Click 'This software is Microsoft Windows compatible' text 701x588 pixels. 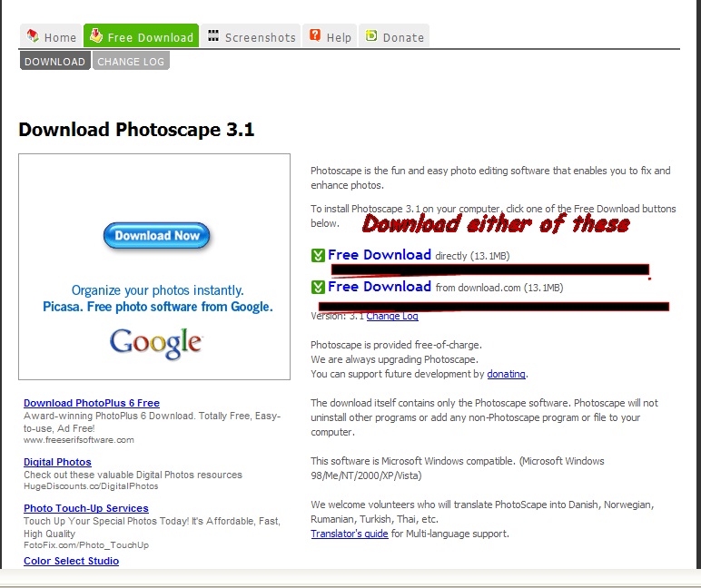pos(458,468)
